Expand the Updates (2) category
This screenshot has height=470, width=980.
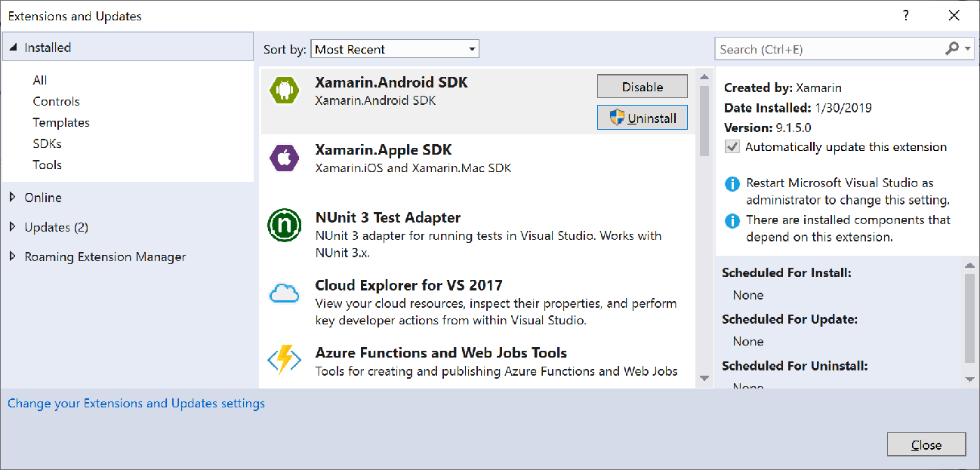(12, 227)
